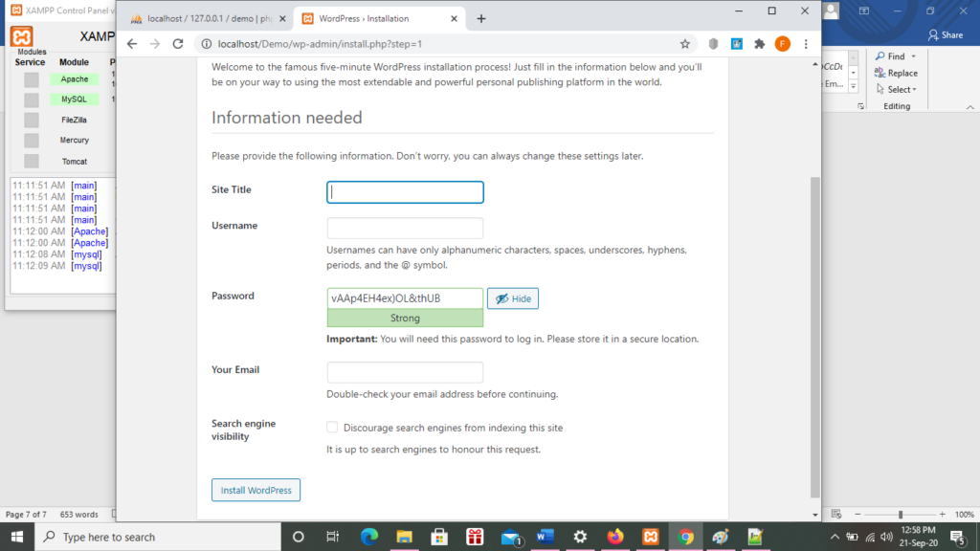Viewport: 980px width, 551px height.
Task: Click the Your Email input field
Action: tap(405, 372)
